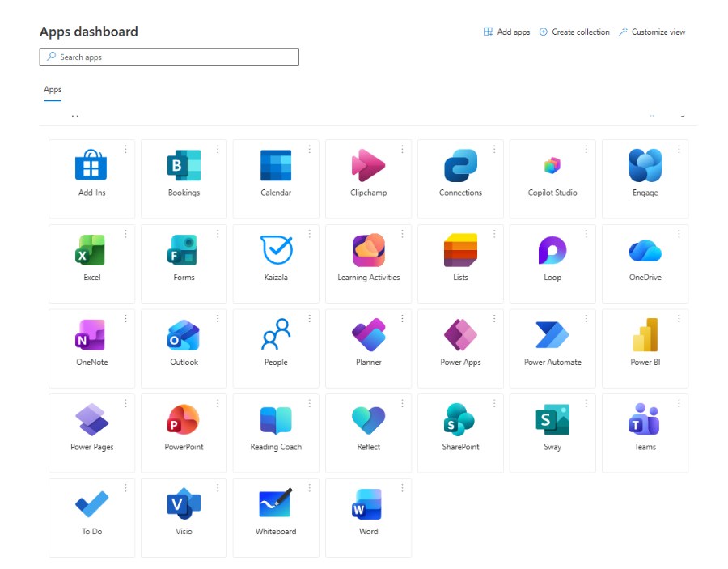The height and width of the screenshot is (569, 728).
Task: Click the Whiteboard label text
Action: pyautogui.click(x=276, y=532)
